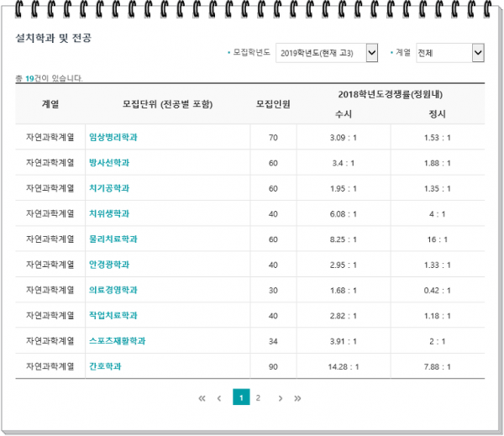Click the 설치학과 및 전공 heading
Image resolution: width=504 pixels, height=436 pixels.
coord(54,39)
